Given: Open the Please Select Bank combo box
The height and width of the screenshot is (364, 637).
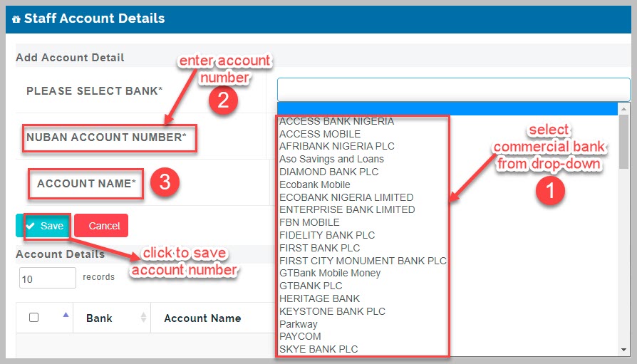Looking at the screenshot, I should pos(453,89).
